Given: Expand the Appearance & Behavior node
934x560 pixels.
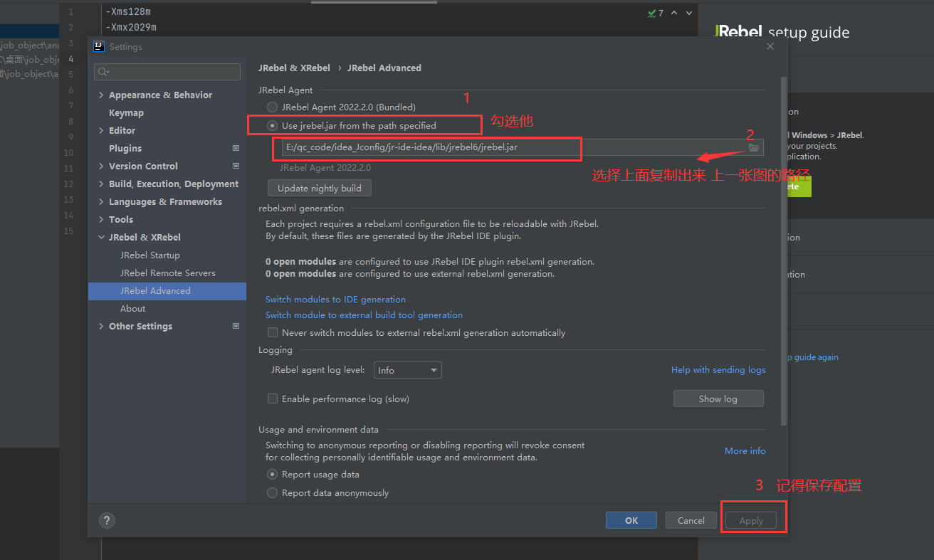Looking at the screenshot, I should pos(101,94).
